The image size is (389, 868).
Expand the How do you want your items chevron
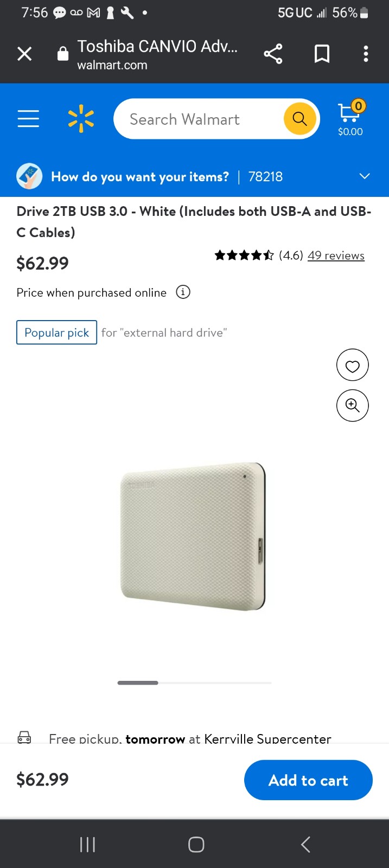(x=365, y=176)
